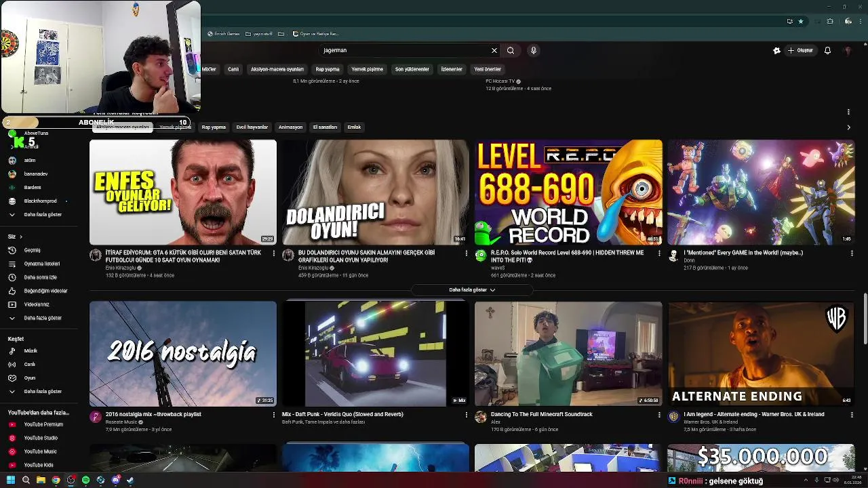Open YouTube Studio link
Screen dimensions: 868x488
click(x=39, y=438)
